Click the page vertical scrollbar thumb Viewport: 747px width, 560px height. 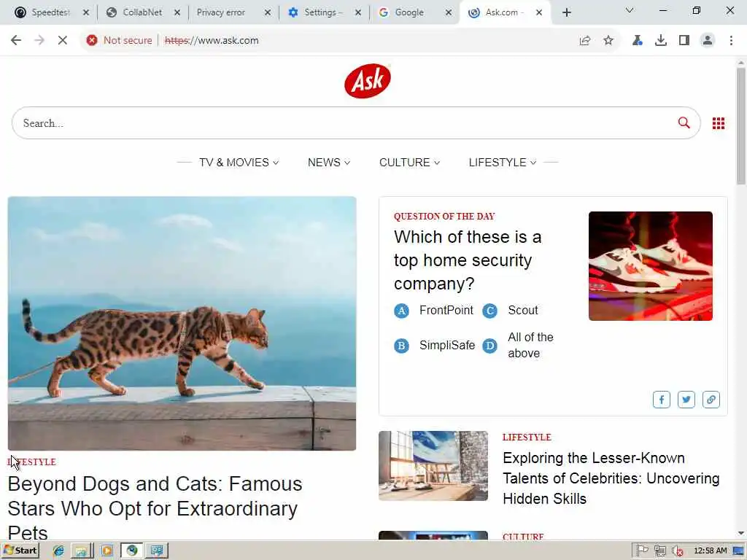point(741,125)
